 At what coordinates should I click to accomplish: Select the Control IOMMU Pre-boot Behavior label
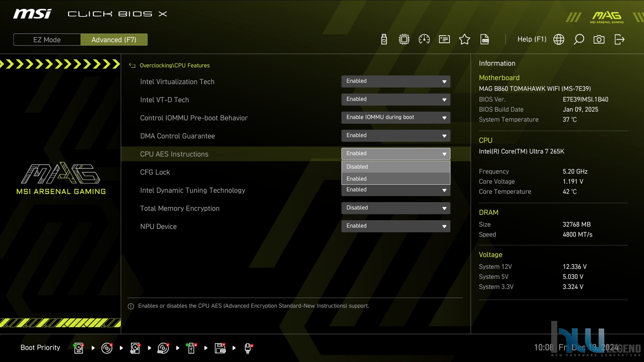pos(194,118)
